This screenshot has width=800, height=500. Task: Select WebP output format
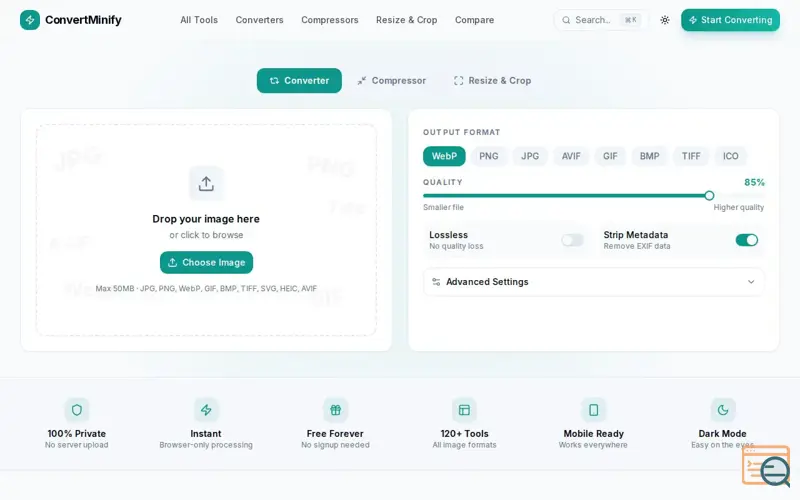[444, 156]
